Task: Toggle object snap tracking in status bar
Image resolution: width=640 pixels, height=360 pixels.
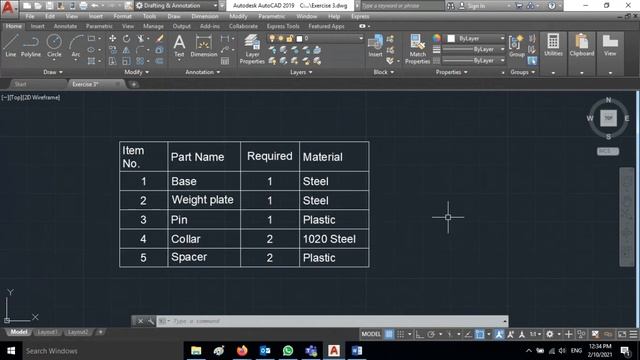Action: pyautogui.click(x=468, y=334)
